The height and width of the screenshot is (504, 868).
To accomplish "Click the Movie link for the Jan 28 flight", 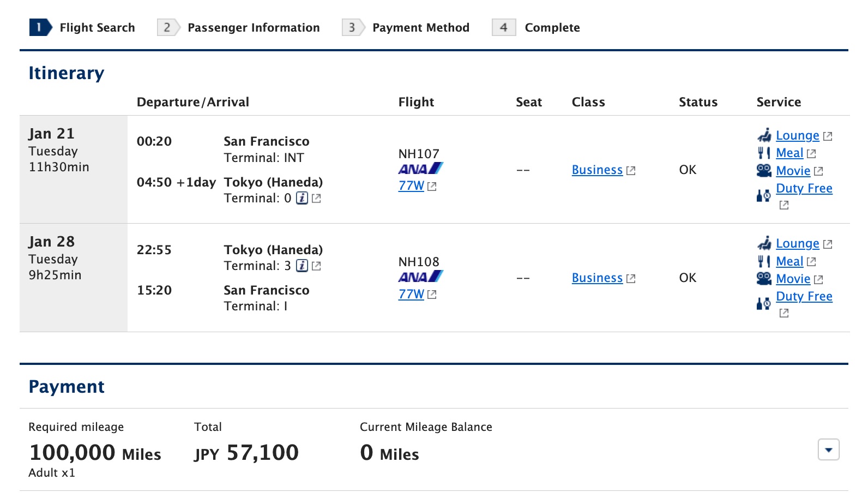I will [792, 279].
